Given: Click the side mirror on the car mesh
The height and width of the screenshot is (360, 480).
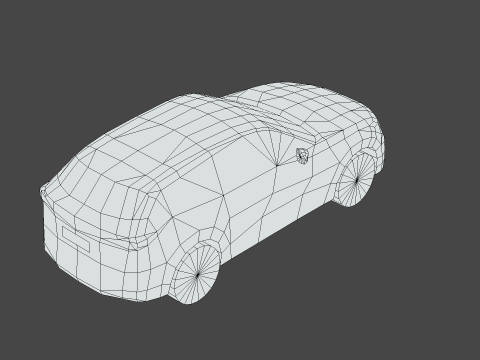Looking at the screenshot, I should [302, 156].
